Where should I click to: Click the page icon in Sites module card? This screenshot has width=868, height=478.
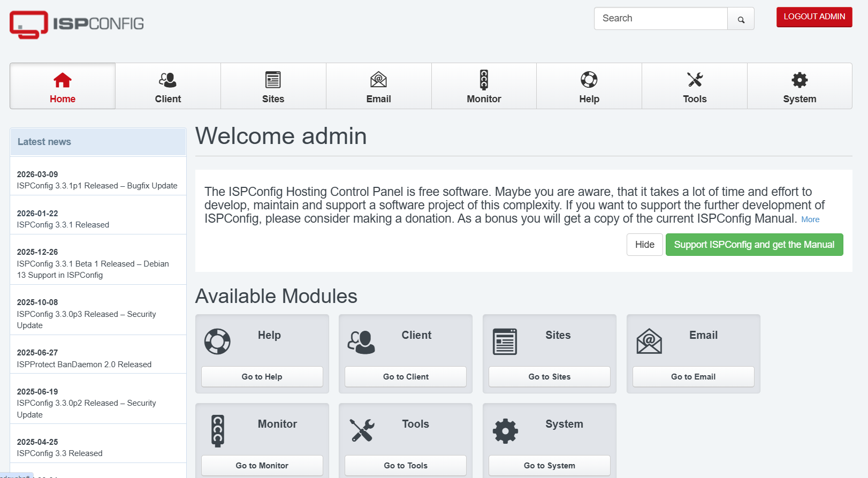click(505, 342)
